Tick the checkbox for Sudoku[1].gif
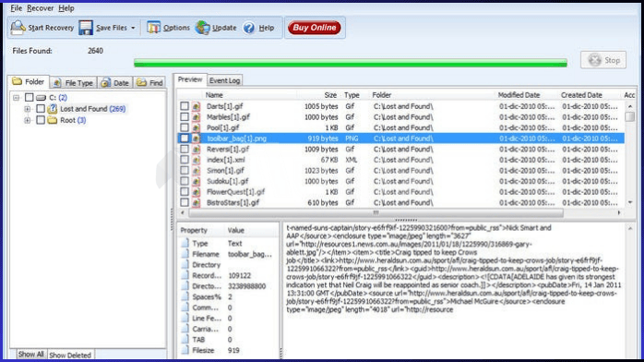 point(185,181)
